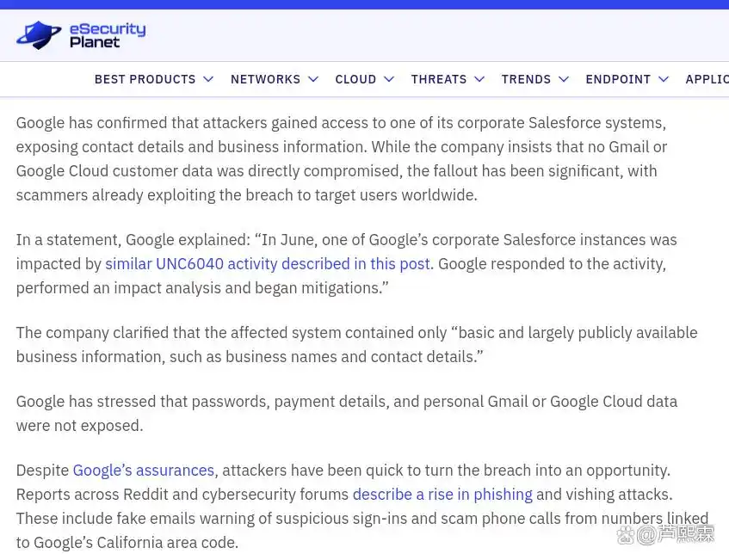The height and width of the screenshot is (560, 729).
Task: Open the Trends menu item
Action: click(526, 79)
